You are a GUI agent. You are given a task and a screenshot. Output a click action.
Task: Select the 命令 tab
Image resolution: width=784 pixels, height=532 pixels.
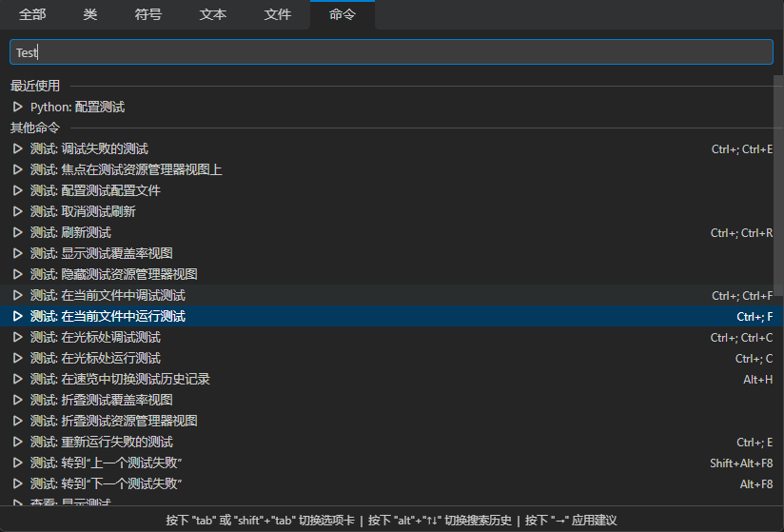(343, 14)
